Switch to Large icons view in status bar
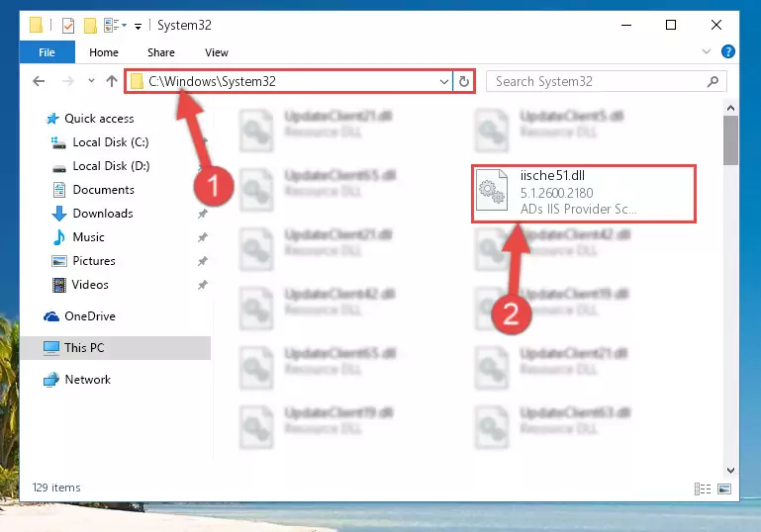761x532 pixels. coord(724,488)
